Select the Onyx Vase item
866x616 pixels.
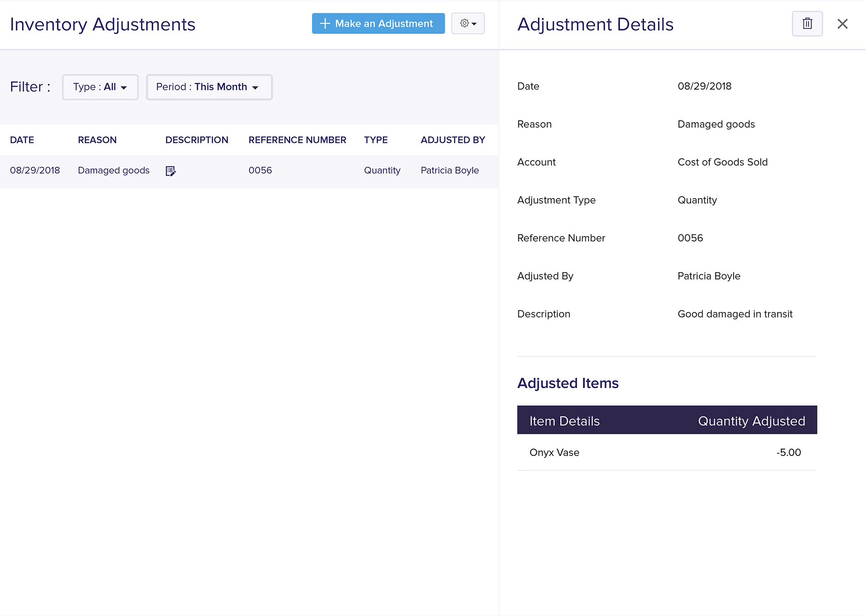pos(554,452)
